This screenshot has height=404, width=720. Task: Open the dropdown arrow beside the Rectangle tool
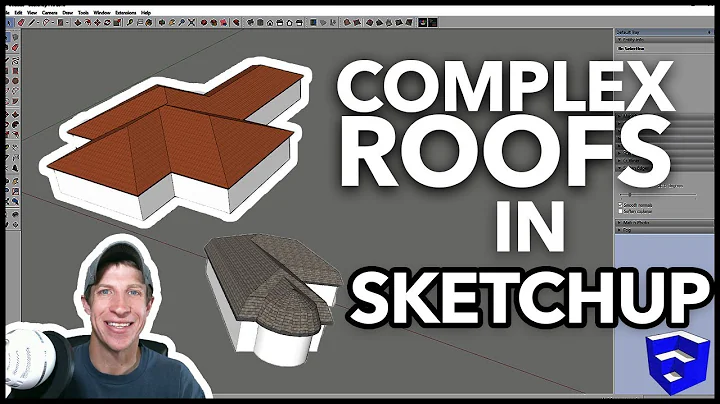pos(67,22)
